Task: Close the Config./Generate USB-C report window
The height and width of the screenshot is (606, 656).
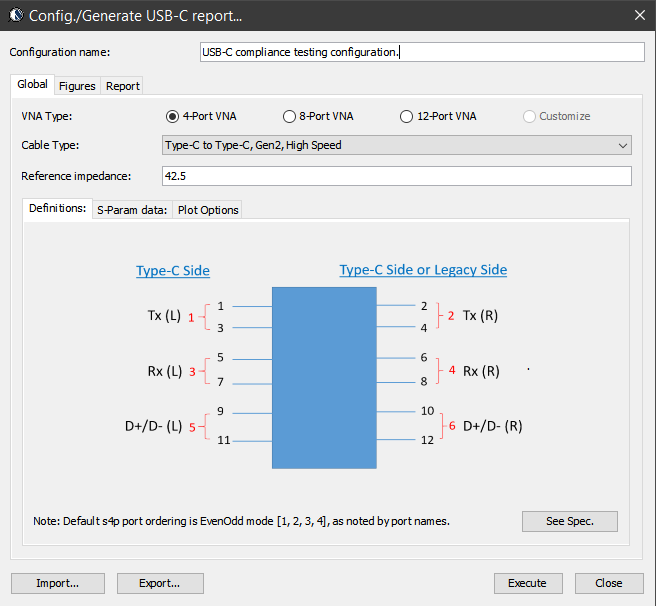Action: click(639, 16)
